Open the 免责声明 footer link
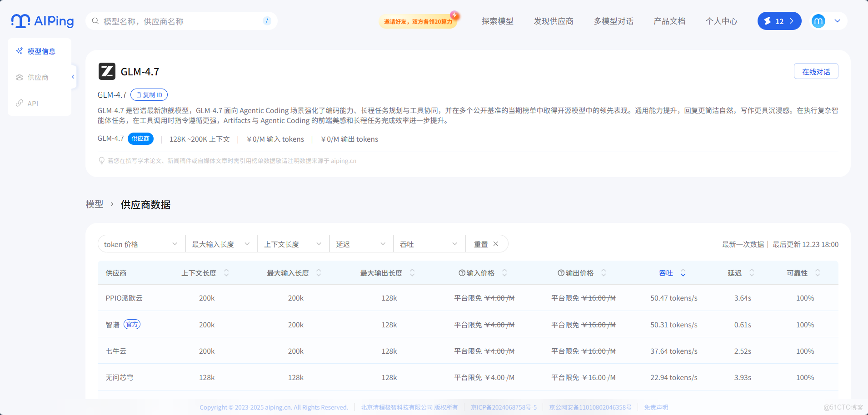The image size is (868, 415). (x=656, y=407)
